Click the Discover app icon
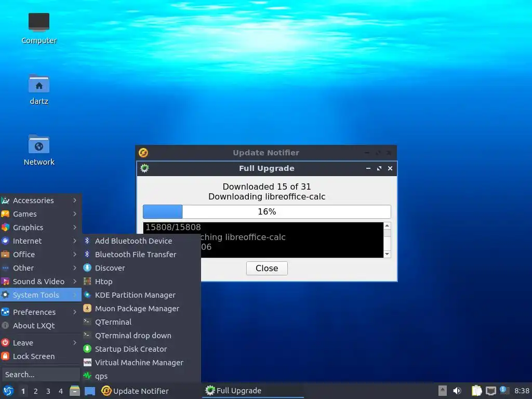The height and width of the screenshot is (399, 532). coord(87,268)
